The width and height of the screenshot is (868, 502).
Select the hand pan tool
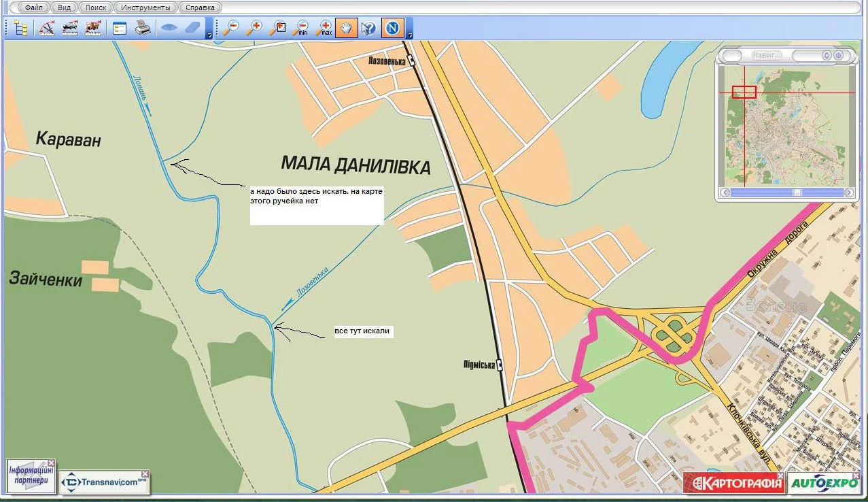pos(347,28)
